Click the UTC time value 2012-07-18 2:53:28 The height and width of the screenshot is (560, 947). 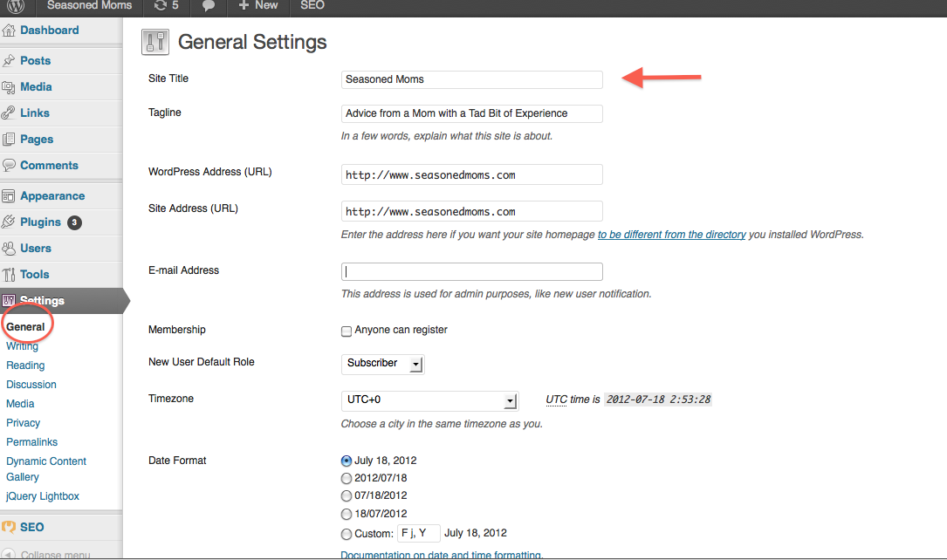click(x=658, y=400)
